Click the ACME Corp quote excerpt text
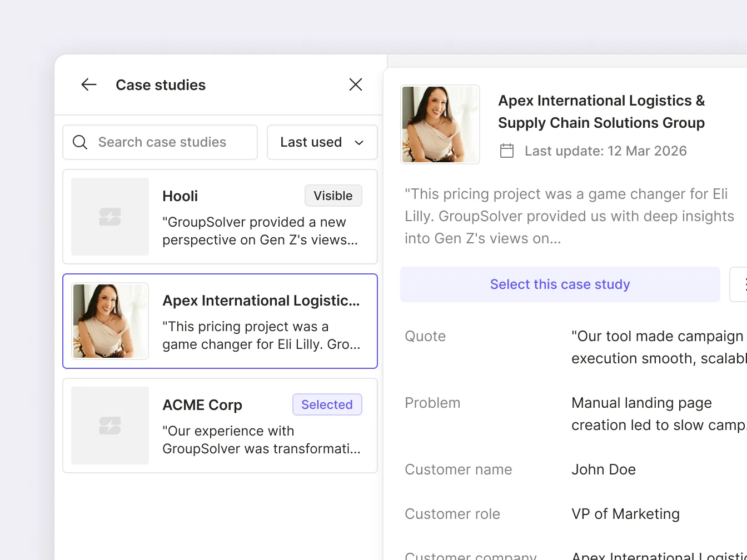 click(261, 440)
